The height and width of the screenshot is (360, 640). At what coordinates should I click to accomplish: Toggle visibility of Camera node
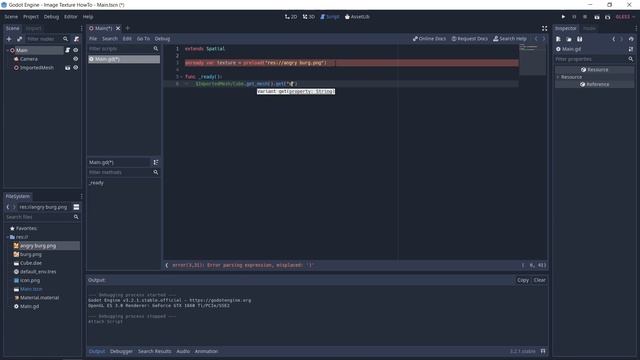click(x=76, y=59)
